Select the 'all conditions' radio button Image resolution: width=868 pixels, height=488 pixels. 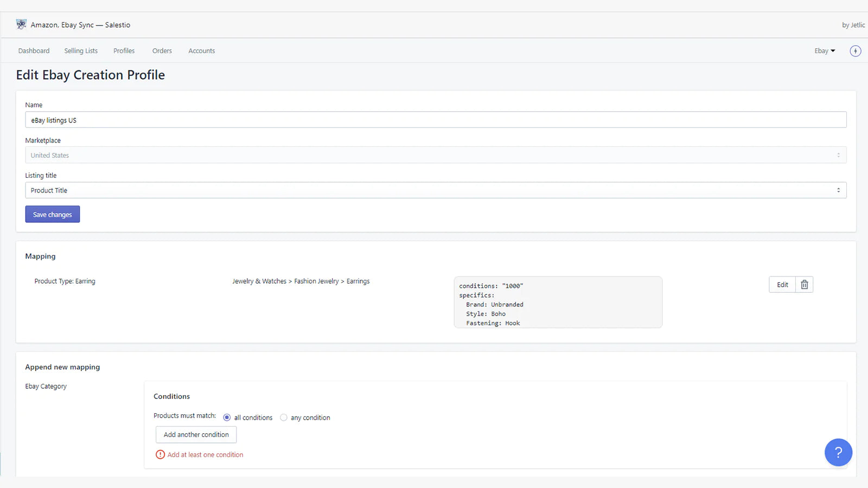pos(227,418)
